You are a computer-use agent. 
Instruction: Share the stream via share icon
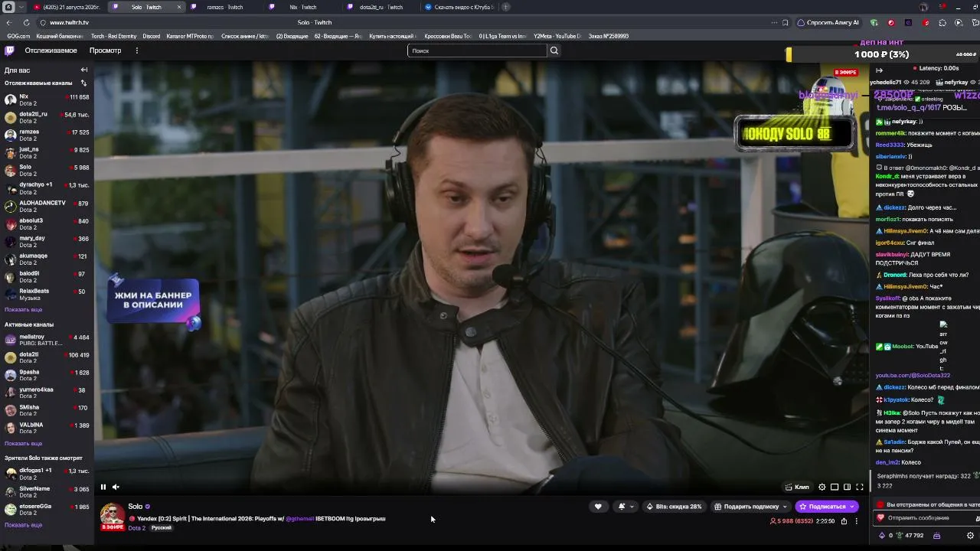point(844,521)
